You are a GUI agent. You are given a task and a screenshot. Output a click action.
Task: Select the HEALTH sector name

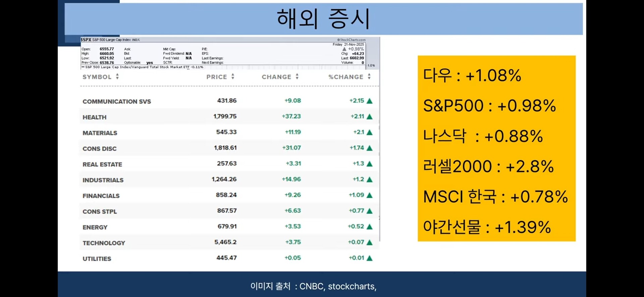click(x=95, y=117)
